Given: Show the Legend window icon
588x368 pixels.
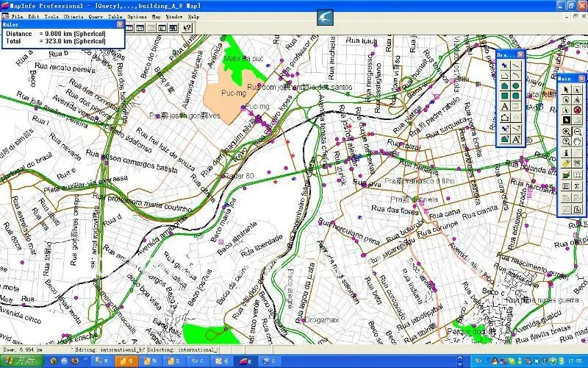Looking at the screenshot, I should 566,186.
